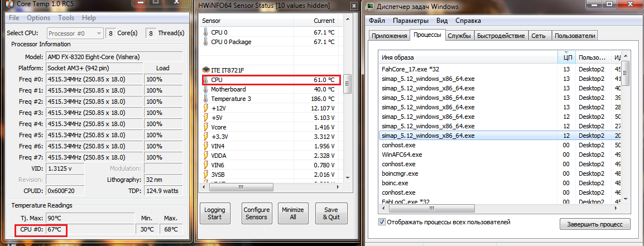Switch to the Процессы tab
The height and width of the screenshot is (246, 644).
pos(427,35)
